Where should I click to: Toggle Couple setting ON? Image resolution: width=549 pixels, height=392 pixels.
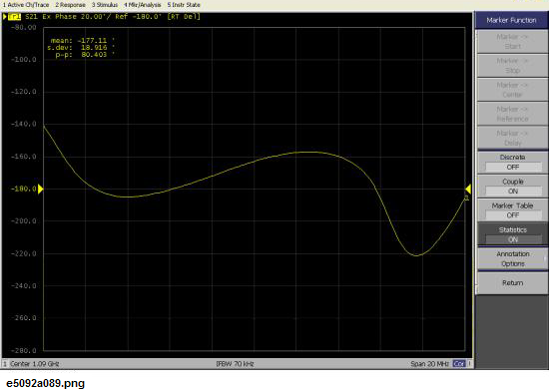(512, 187)
